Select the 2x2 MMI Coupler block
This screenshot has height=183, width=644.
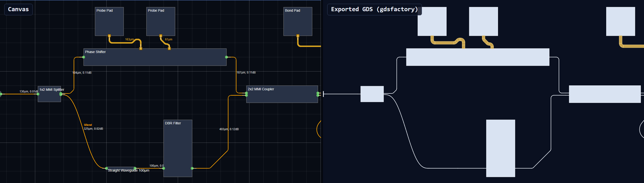(x=282, y=94)
